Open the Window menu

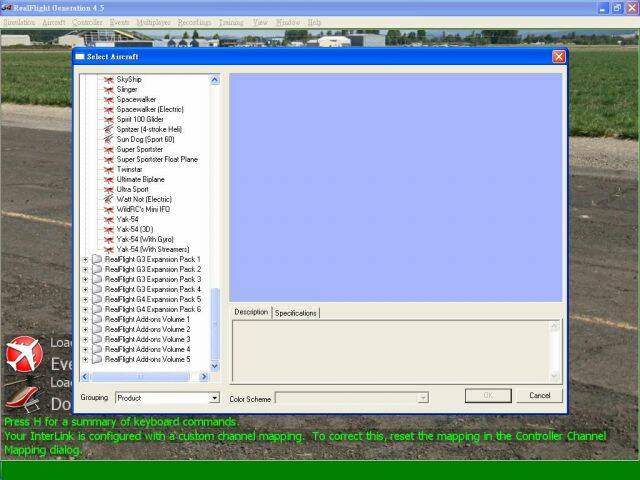(x=288, y=22)
